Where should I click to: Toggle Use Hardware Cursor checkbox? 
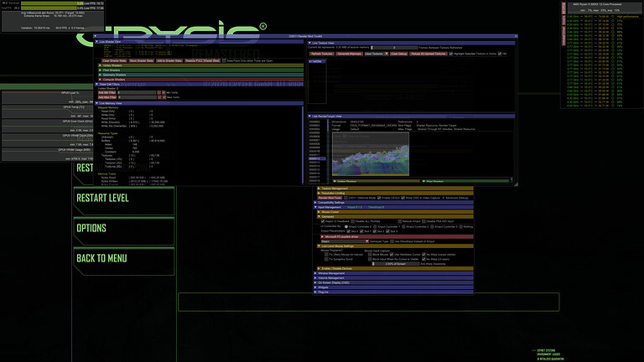392,255
